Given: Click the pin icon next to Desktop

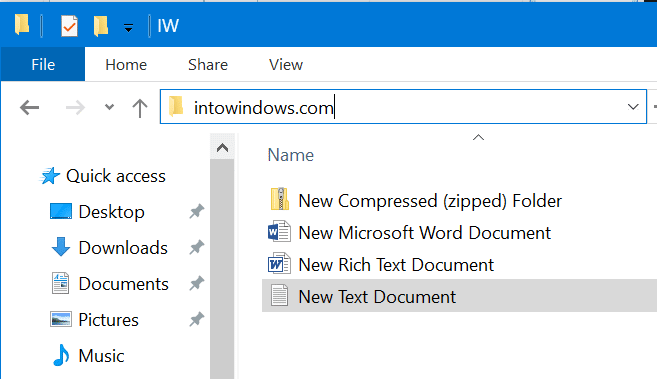Looking at the screenshot, I should [197, 211].
